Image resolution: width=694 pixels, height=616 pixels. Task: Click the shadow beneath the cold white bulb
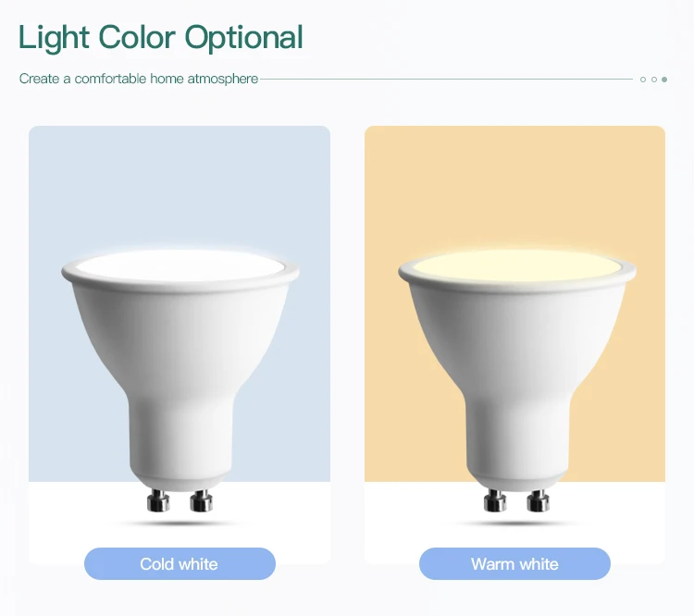[180, 524]
